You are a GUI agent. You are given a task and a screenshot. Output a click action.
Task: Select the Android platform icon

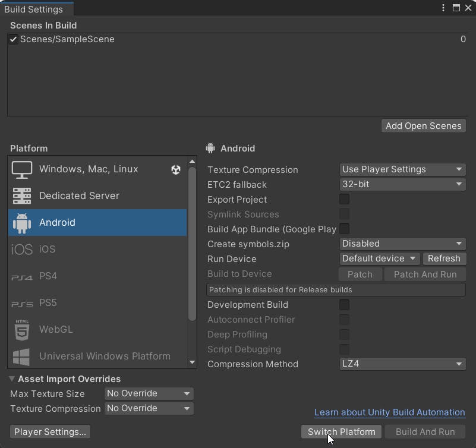pyautogui.click(x=22, y=223)
